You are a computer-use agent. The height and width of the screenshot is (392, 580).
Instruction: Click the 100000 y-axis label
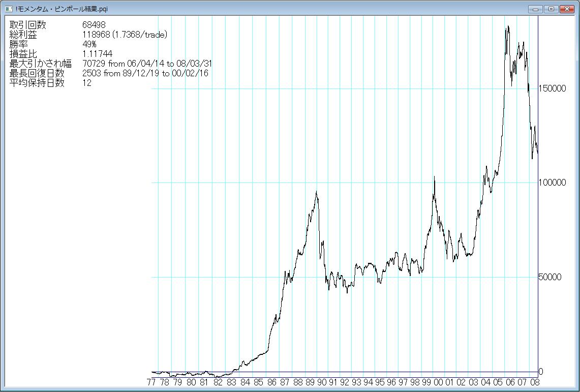pyautogui.click(x=553, y=183)
